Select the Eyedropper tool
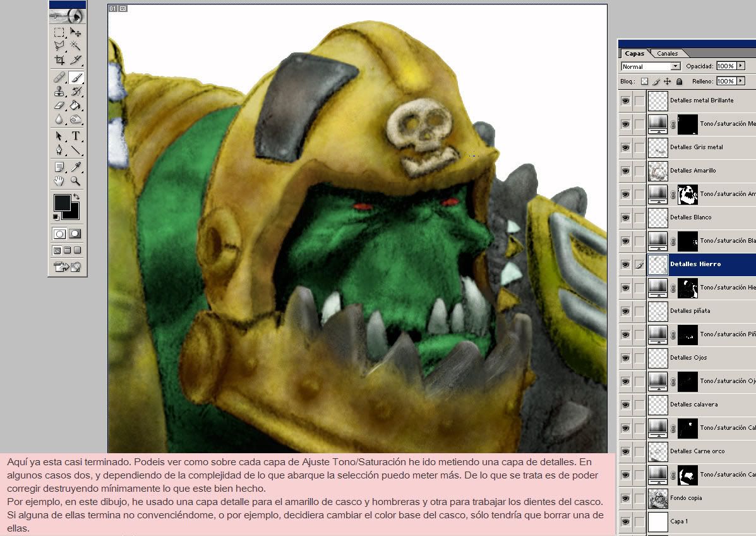756x536 pixels. tap(75, 167)
